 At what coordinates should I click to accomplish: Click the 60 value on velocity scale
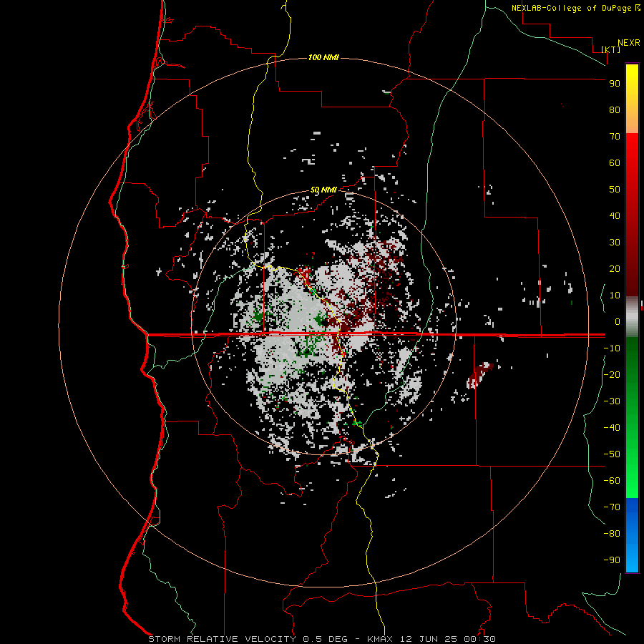(x=615, y=163)
